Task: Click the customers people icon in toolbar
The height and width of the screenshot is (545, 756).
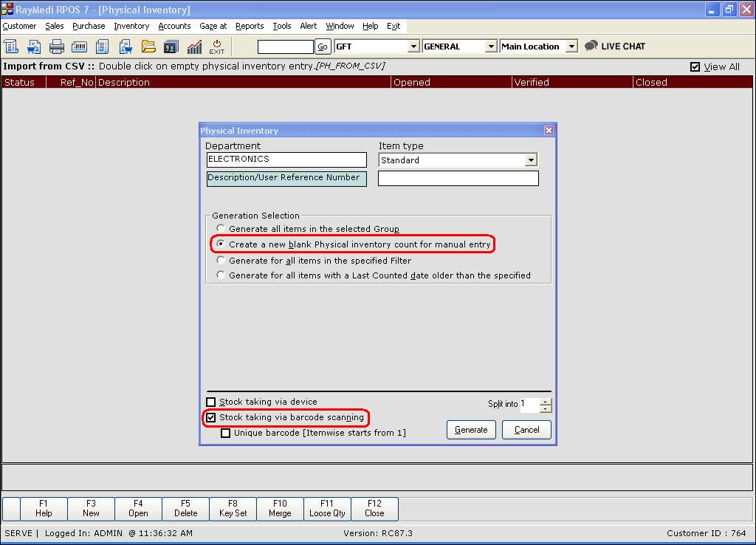Action: (171, 47)
